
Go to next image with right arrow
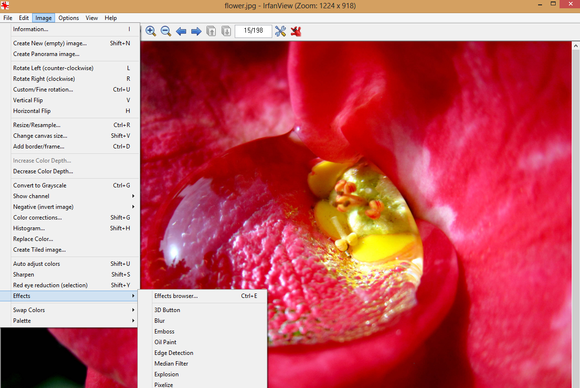coord(196,31)
